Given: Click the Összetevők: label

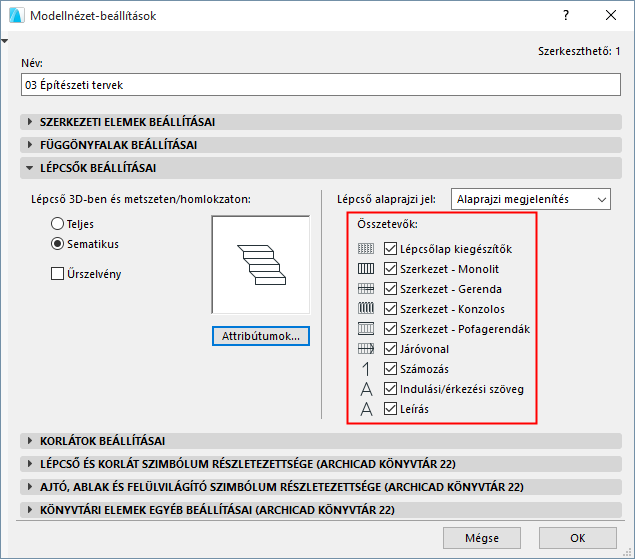Looking at the screenshot, I should [x=388, y=224].
